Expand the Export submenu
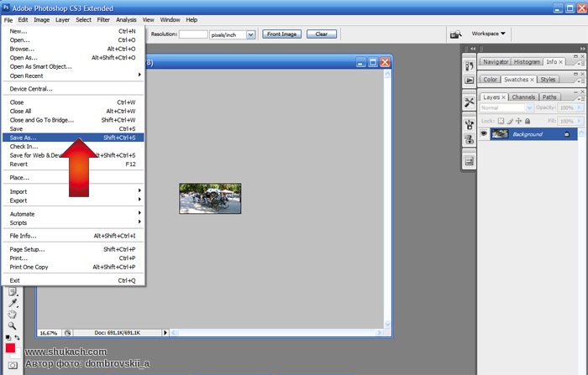 [73, 201]
